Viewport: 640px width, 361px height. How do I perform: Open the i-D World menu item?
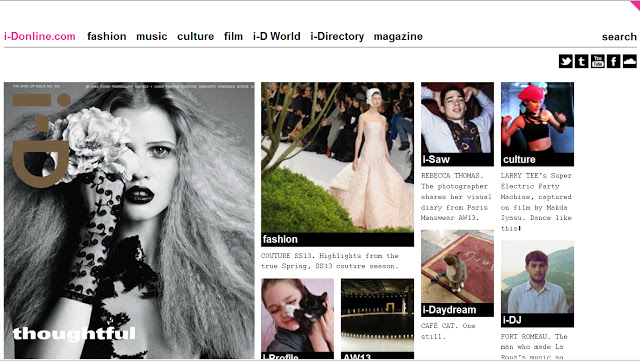coord(276,36)
